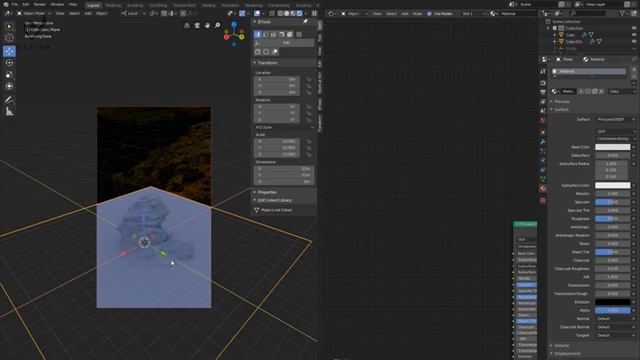Toggle snapping magnet in viewport header

[x=164, y=13]
